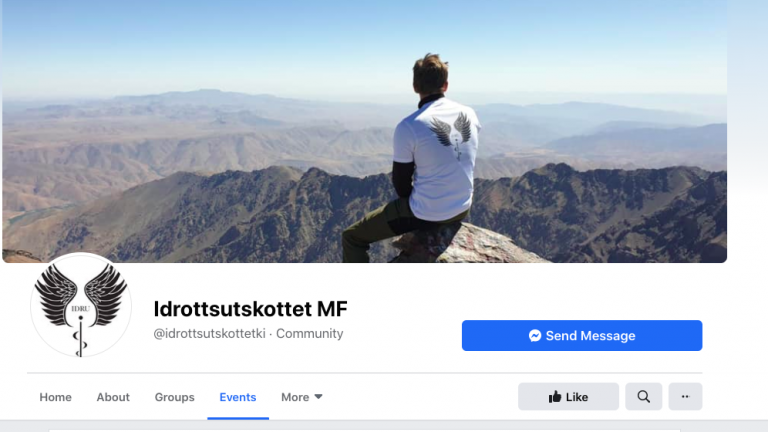Image resolution: width=768 pixels, height=432 pixels.
Task: Select the Groups tab
Action: [174, 397]
